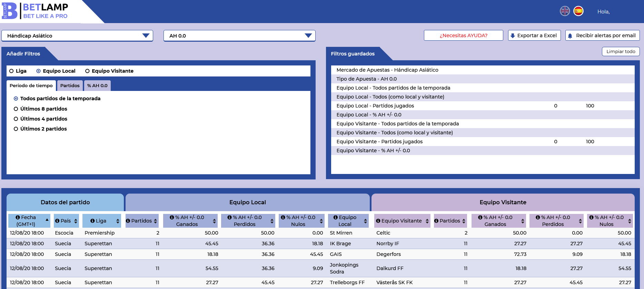Click the Premiership league cell

(100, 233)
